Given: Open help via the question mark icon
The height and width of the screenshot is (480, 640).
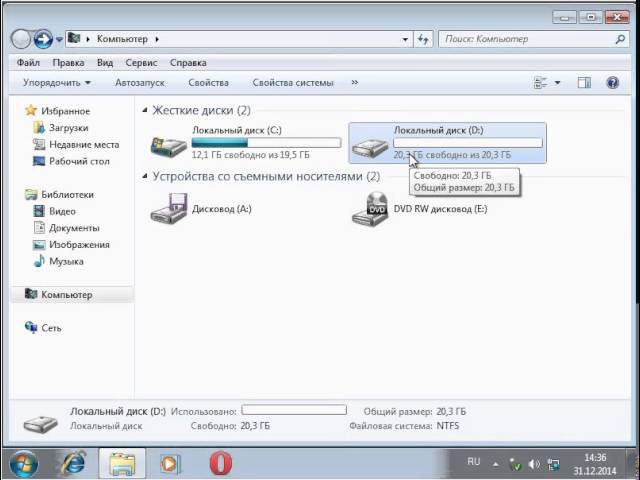Looking at the screenshot, I should click(x=613, y=83).
